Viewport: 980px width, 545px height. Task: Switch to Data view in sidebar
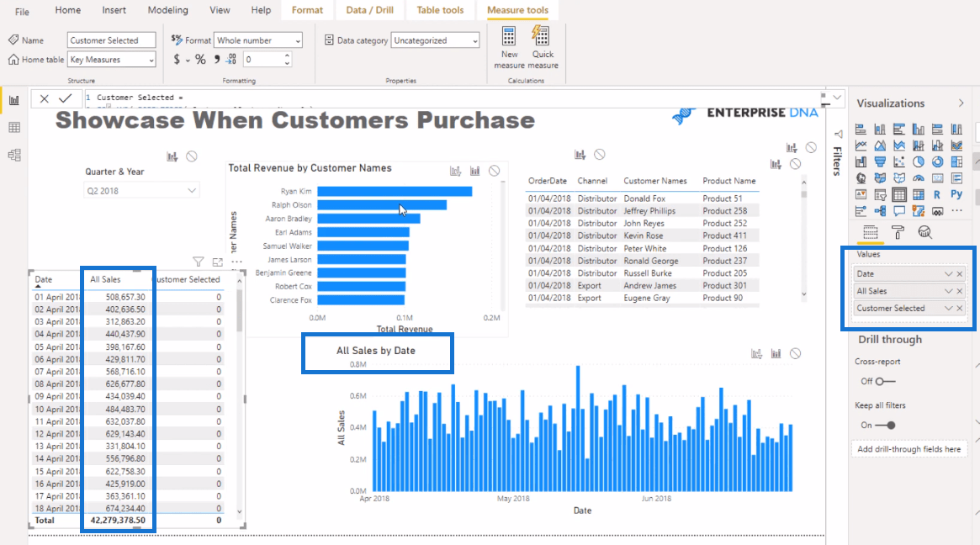(14, 128)
